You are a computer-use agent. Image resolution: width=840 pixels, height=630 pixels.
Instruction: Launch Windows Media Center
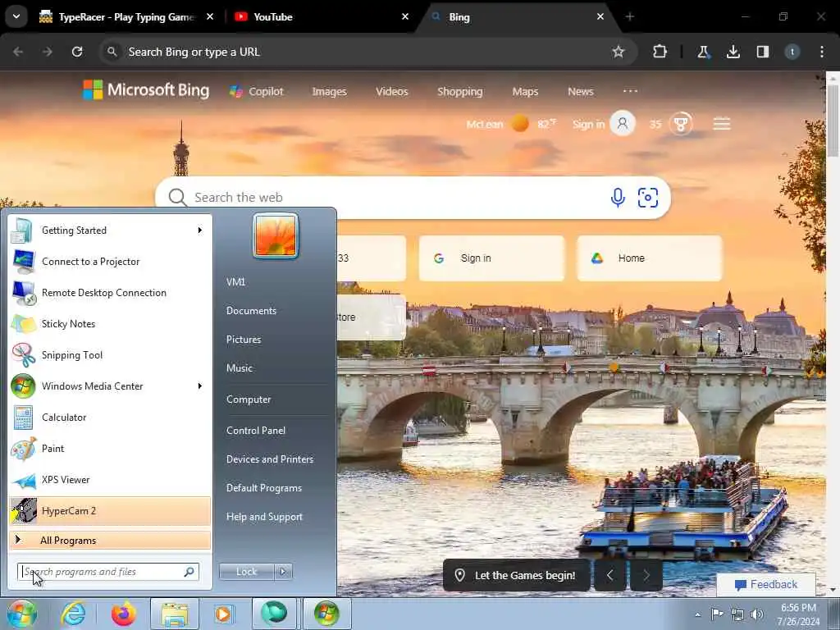point(110,386)
